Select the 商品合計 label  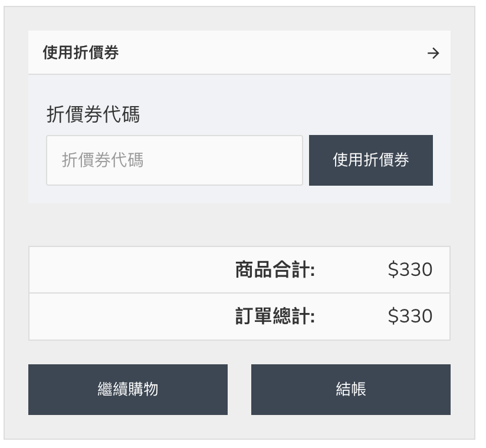275,269
